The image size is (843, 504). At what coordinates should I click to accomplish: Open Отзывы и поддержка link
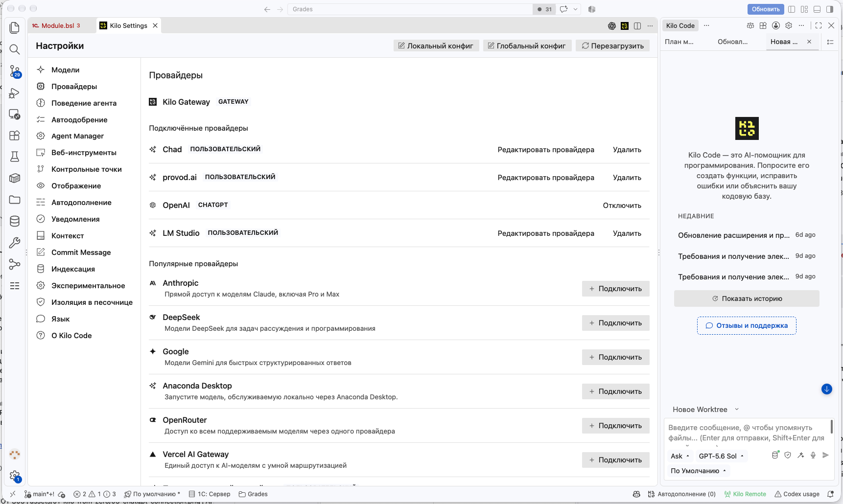[747, 325]
